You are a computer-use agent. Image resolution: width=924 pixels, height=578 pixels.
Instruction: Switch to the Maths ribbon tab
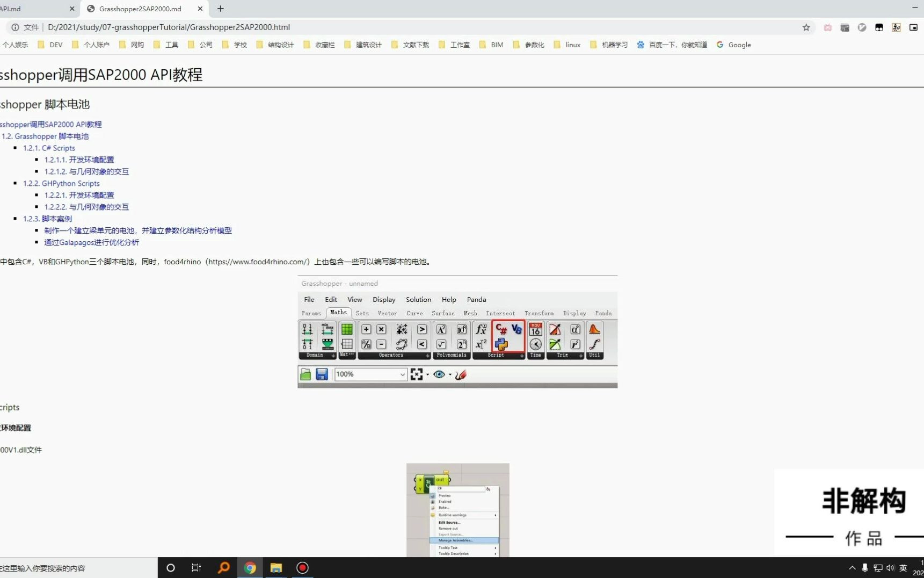point(338,313)
